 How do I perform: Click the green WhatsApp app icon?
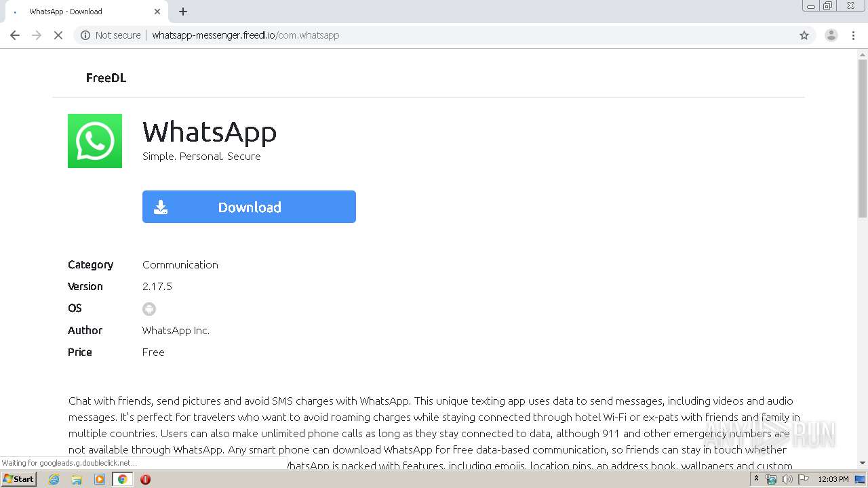95,141
